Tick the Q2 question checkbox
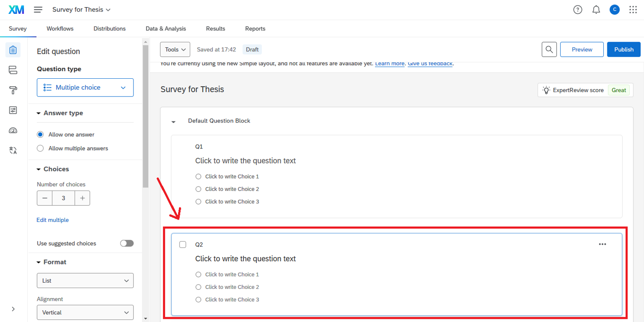Viewport: 644px width, 322px height. [183, 245]
